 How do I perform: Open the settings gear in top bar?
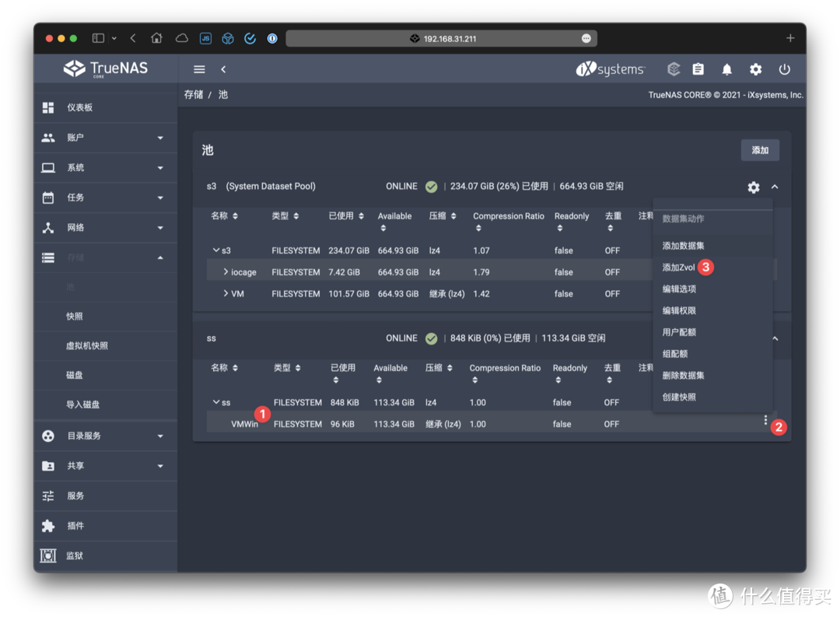click(x=755, y=69)
